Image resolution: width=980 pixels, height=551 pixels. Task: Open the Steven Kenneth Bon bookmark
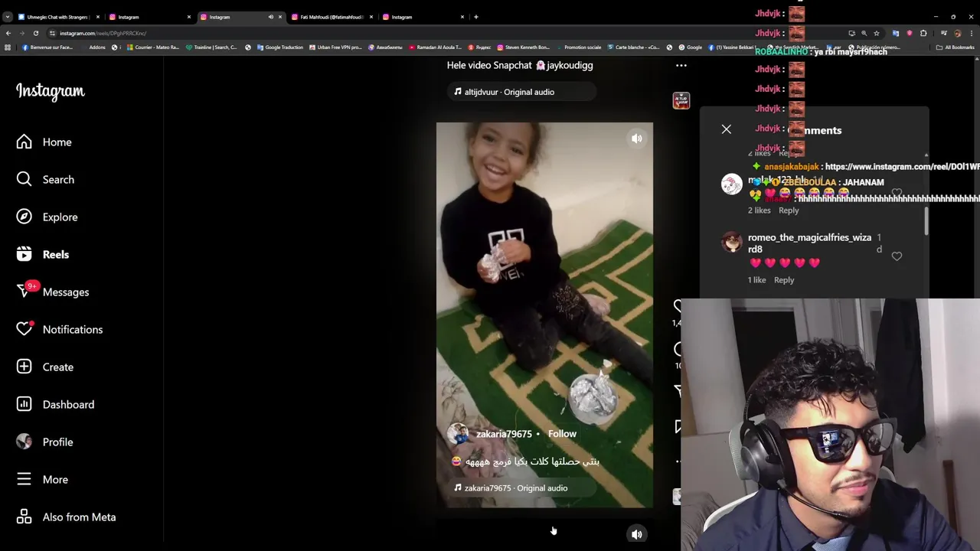pyautogui.click(x=523, y=47)
